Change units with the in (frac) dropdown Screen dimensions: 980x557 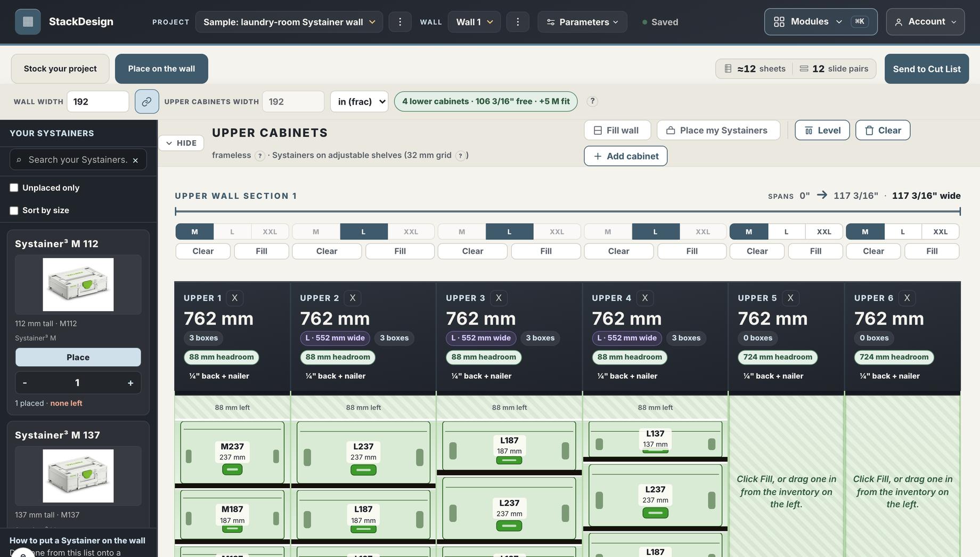pos(360,101)
